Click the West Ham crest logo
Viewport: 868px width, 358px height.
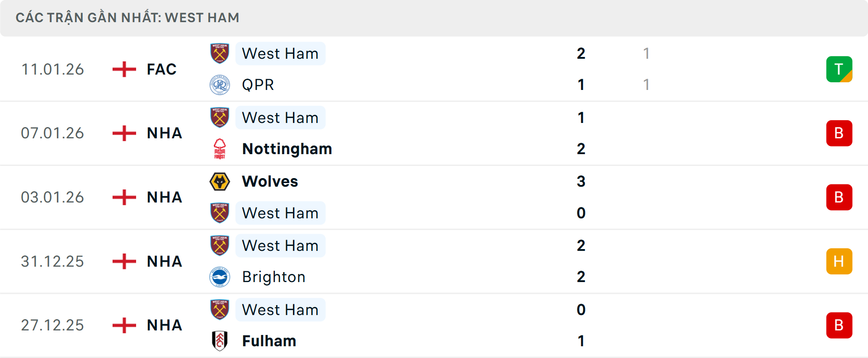pos(220,53)
